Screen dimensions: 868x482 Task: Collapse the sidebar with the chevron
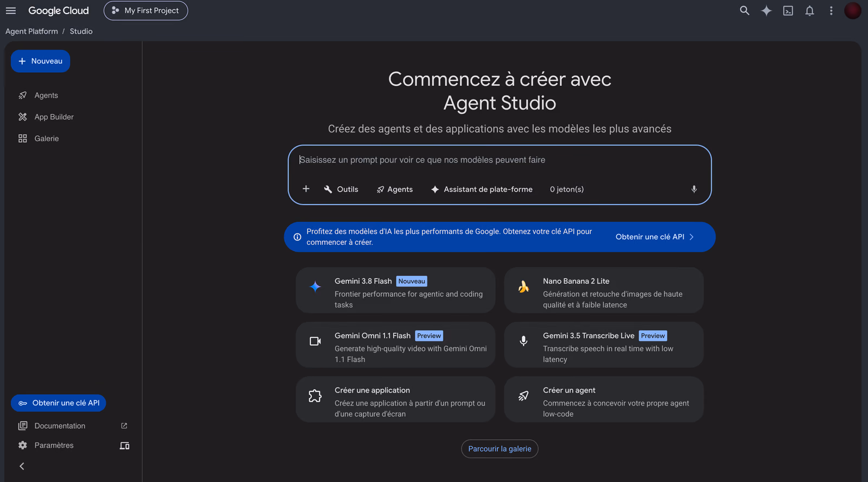22,466
